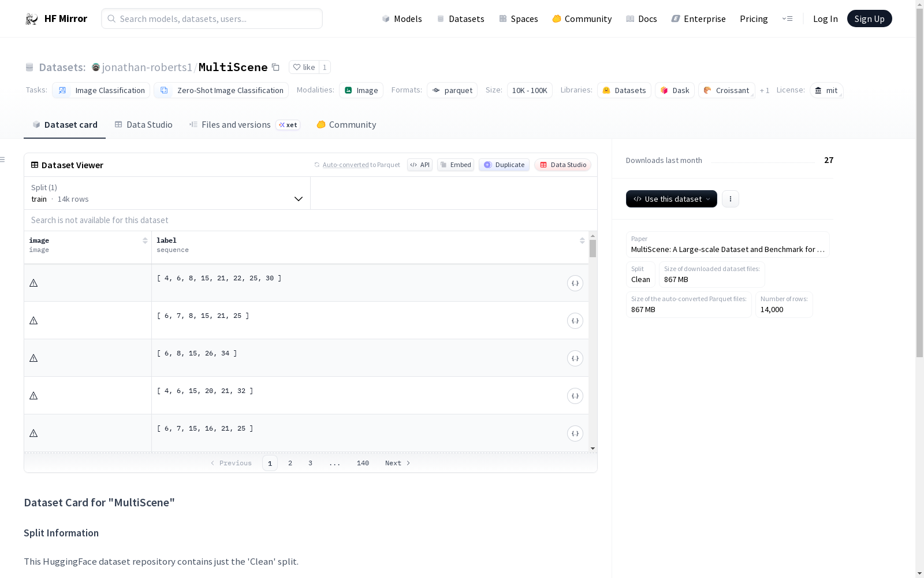Select the mit license tag
This screenshot has height=578, width=924.
tap(826, 90)
